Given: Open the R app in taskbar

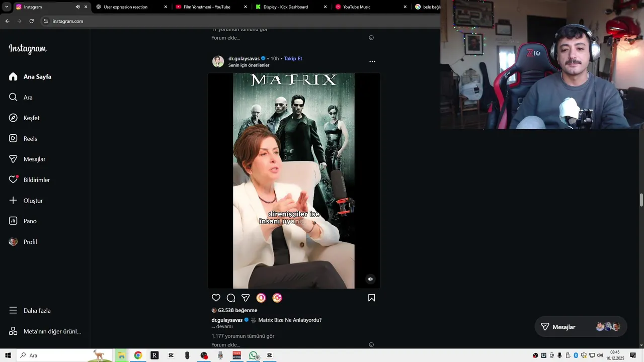Looking at the screenshot, I should point(154,355).
